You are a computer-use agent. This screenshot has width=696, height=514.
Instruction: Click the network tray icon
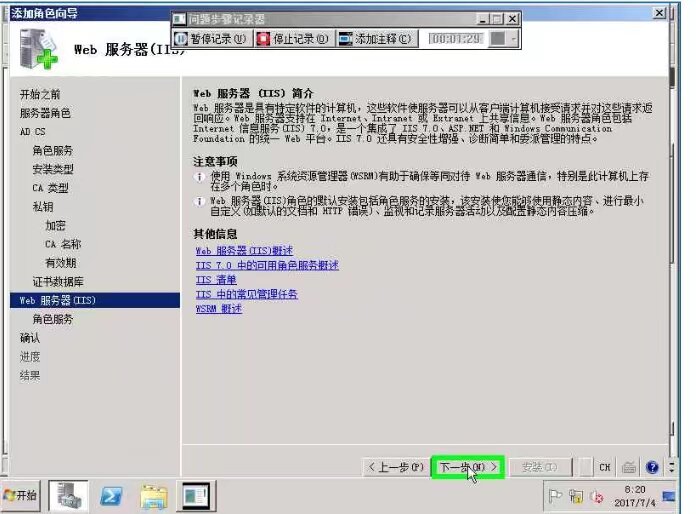[577, 496]
